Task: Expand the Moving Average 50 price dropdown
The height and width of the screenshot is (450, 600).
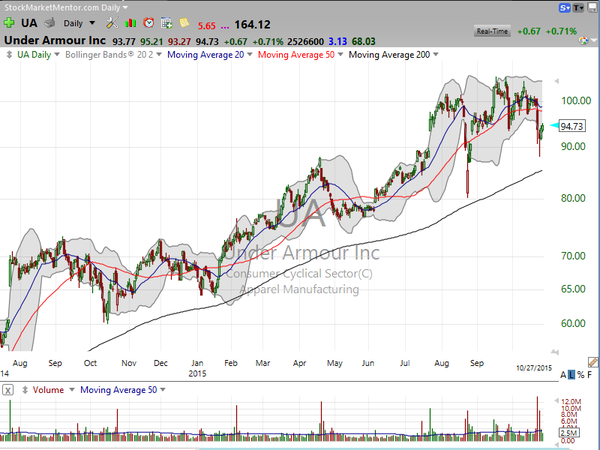Action: (x=340, y=55)
